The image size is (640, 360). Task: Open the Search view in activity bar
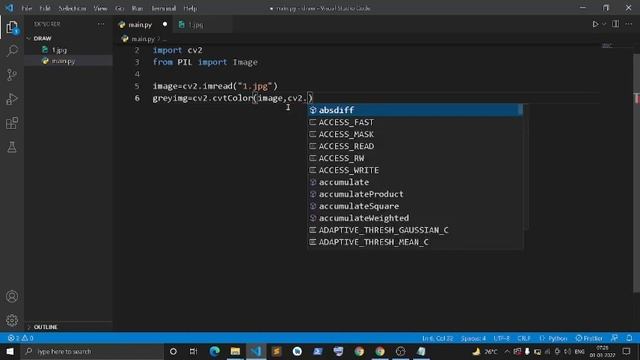point(12,51)
